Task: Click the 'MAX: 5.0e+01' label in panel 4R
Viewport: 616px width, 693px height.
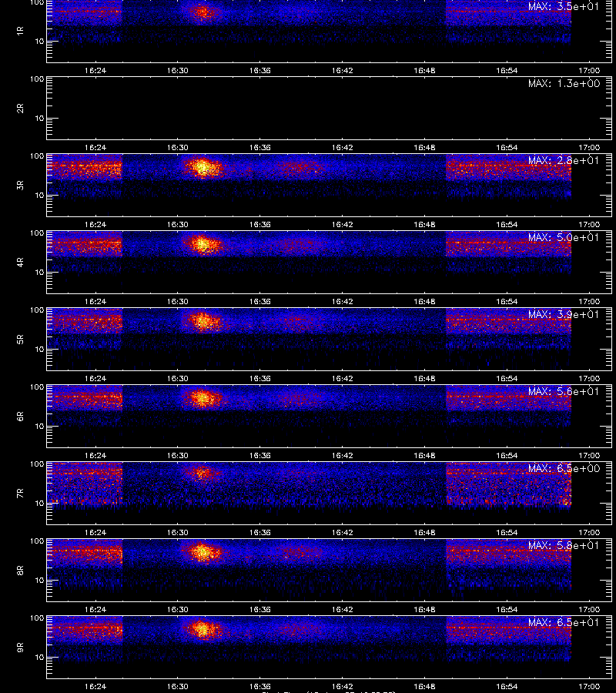Action: point(564,237)
